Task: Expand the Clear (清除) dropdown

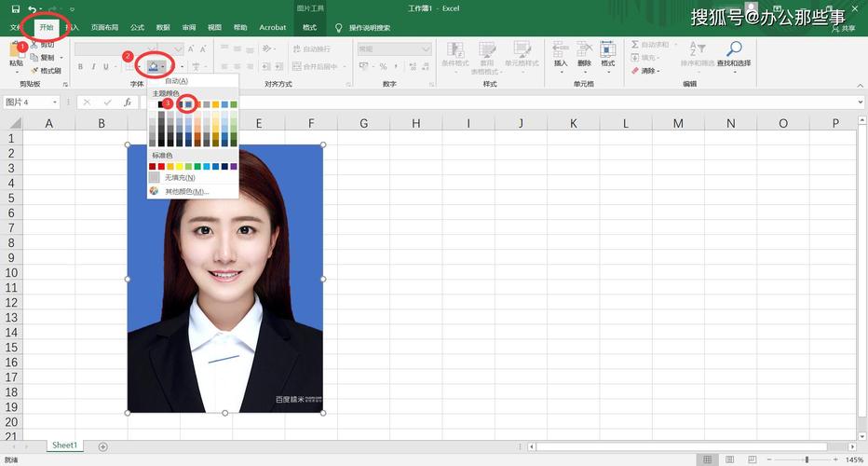Action: coord(658,71)
